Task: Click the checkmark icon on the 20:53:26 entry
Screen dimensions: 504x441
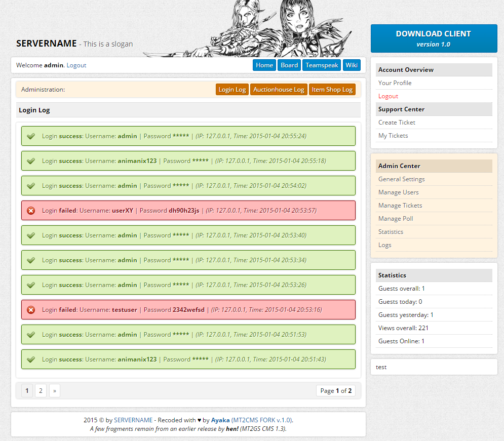Action: (x=31, y=285)
